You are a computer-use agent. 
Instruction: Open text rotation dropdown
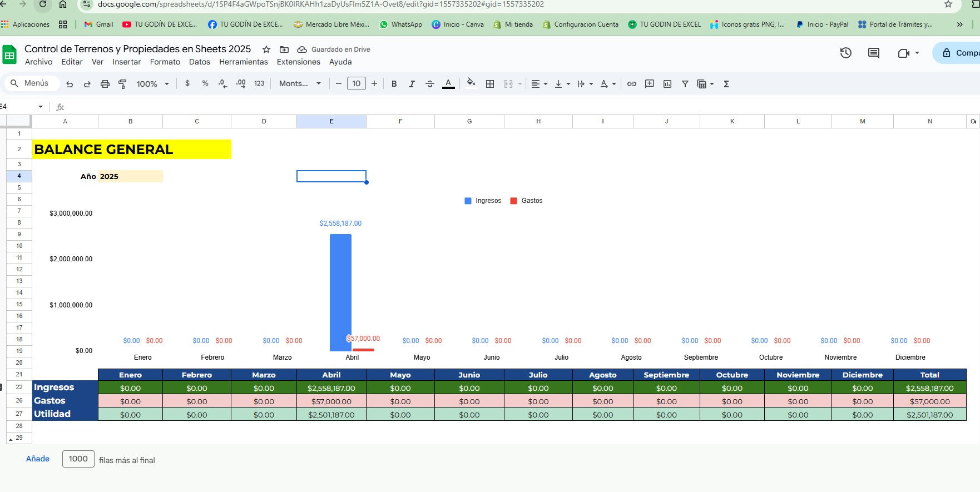(608, 84)
